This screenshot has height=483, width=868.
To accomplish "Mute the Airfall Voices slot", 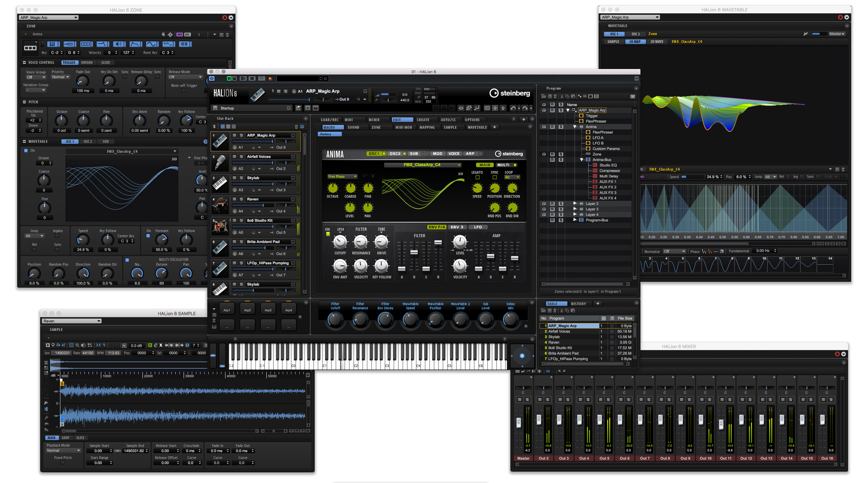I will click(234, 157).
